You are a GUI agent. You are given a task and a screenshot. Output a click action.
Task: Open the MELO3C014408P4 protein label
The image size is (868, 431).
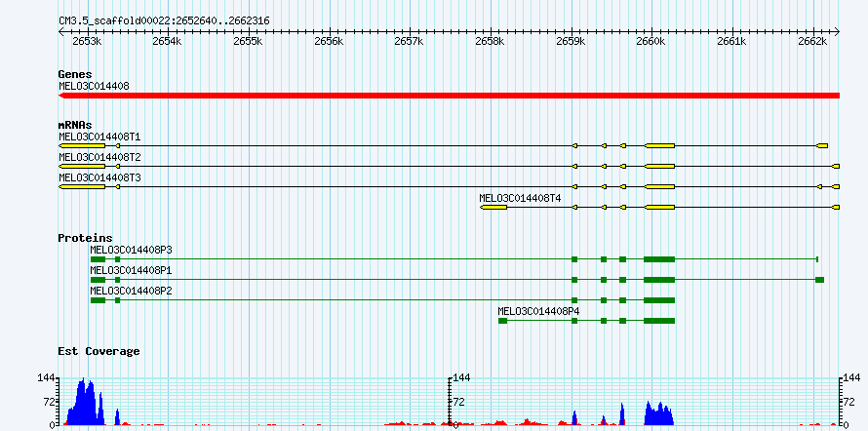pos(538,311)
